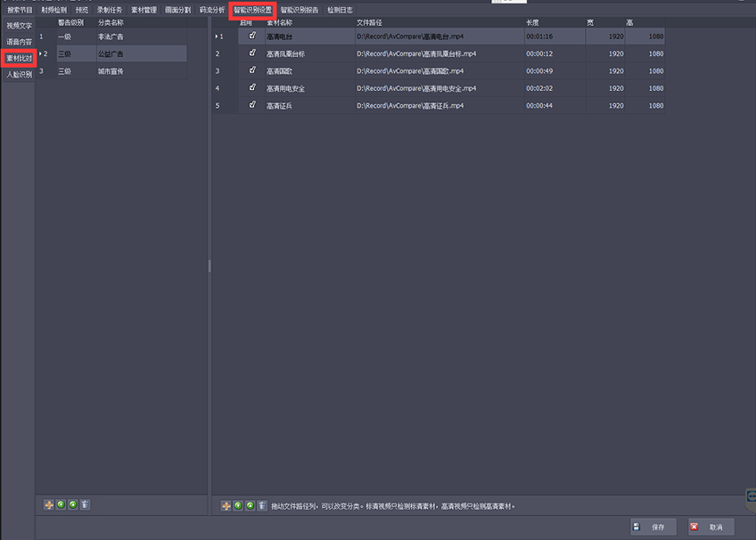Screen dimensions: 756x540
Task: Open the 视频文字 side tab
Action: pyautogui.click(x=19, y=25)
